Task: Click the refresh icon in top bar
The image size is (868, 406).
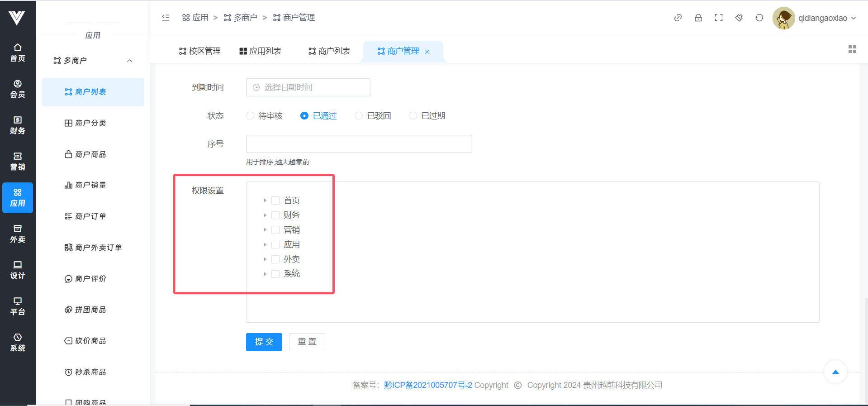Action: tap(759, 18)
